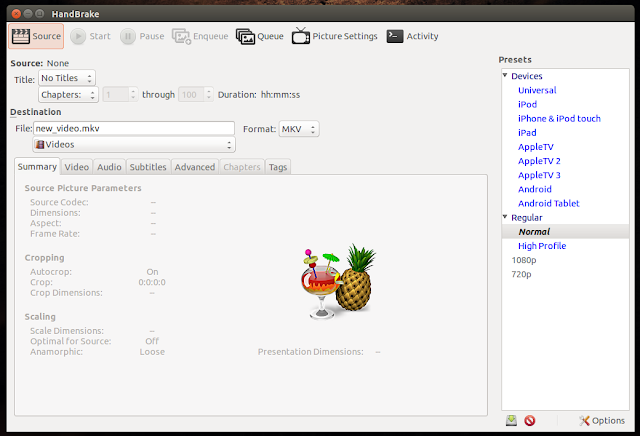Viewport: 640px width, 436px height.
Task: Select the High Profile preset
Action: [x=542, y=246]
